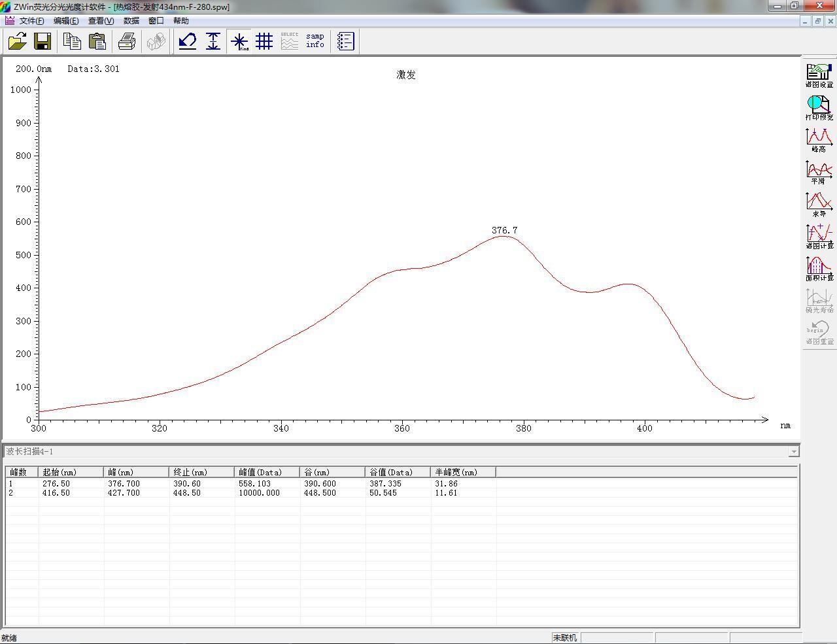Viewport: 837px width, 644px height.
Task: Click the 激发 chart title
Action: coord(406,75)
